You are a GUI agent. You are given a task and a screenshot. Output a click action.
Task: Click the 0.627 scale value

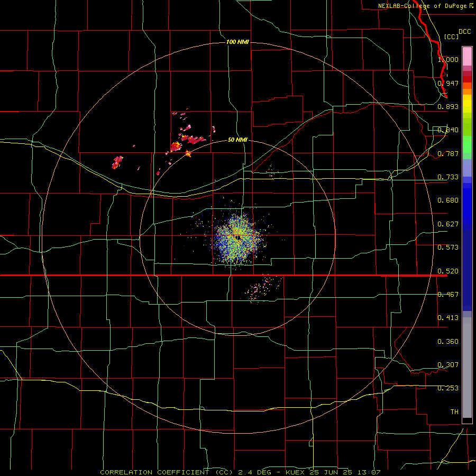tap(448, 224)
